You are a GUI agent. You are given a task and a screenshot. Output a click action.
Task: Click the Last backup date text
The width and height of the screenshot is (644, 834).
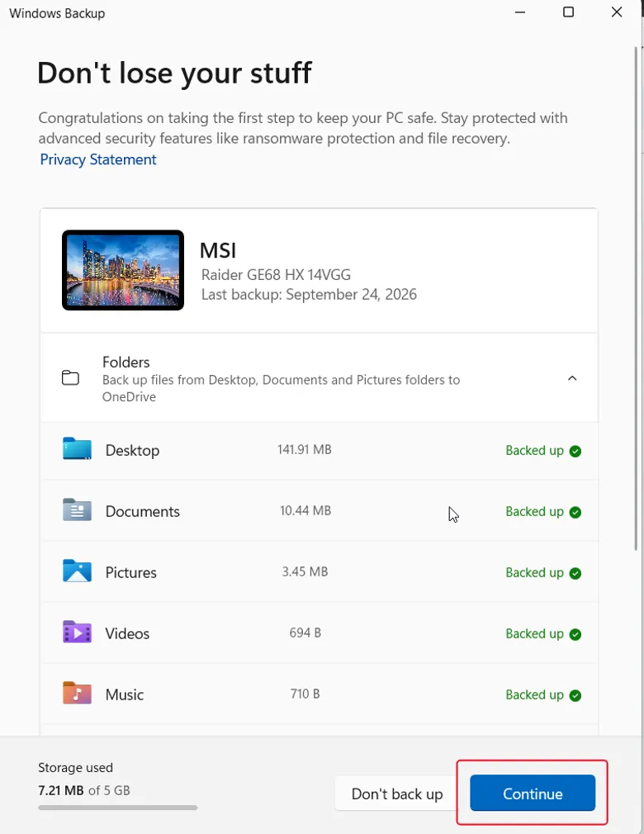coord(309,295)
